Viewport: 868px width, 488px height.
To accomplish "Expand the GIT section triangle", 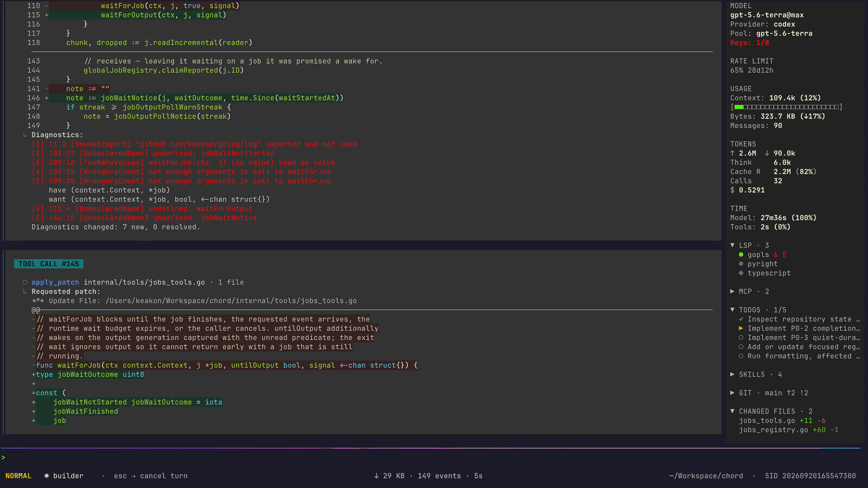I will [x=732, y=393].
